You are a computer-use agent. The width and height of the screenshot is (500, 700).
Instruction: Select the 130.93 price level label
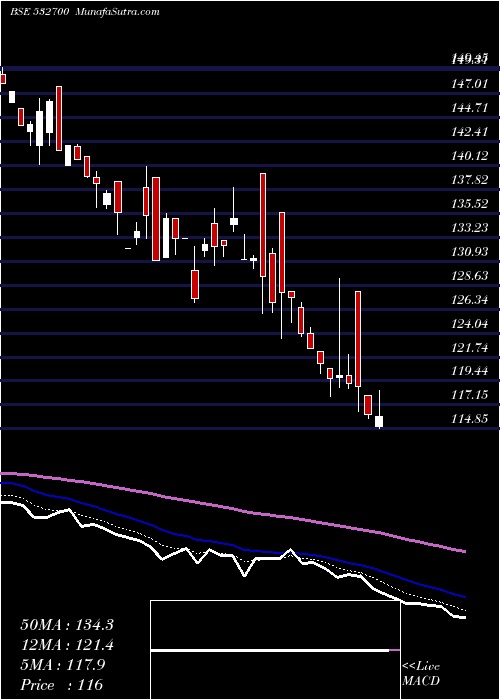(x=469, y=252)
